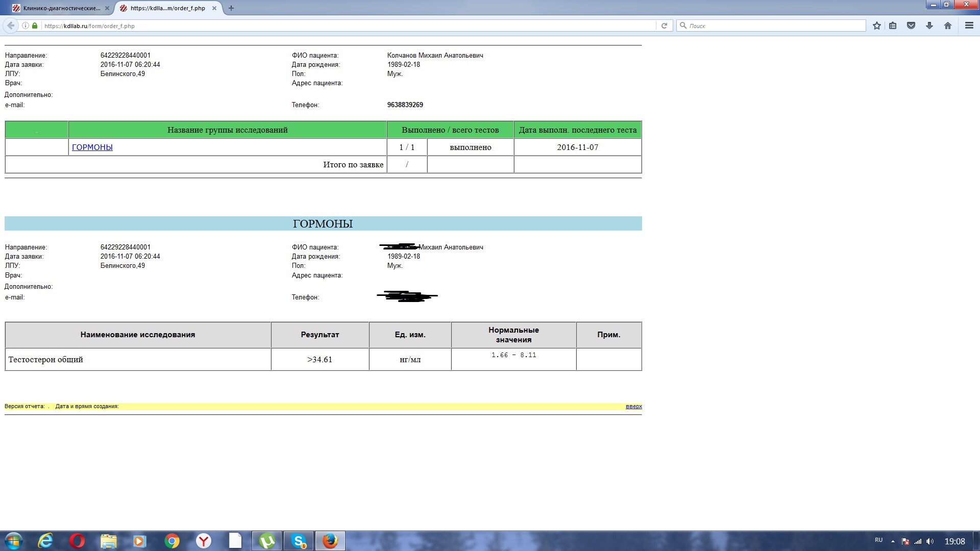980x551 pixels.
Task: Close the Клинико-диагностические tab
Action: click(107, 8)
